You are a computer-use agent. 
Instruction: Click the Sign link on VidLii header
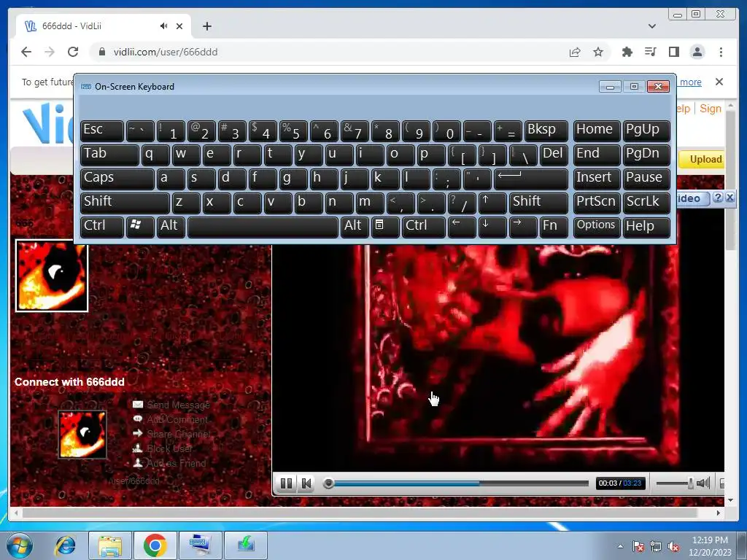711,109
